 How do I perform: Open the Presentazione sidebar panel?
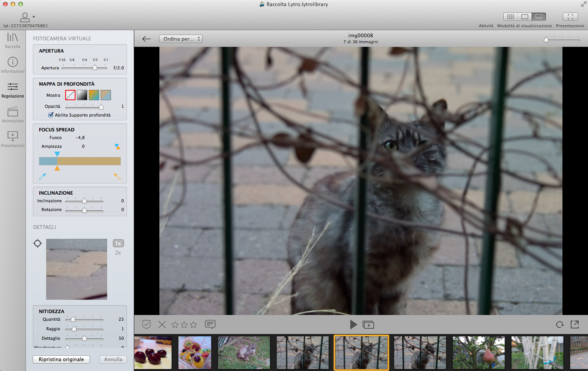pos(13,139)
